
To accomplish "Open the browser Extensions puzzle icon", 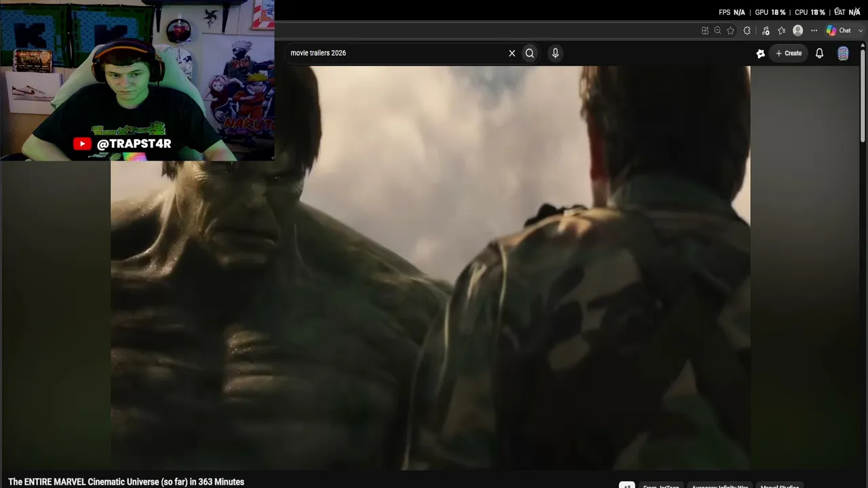I will (x=747, y=30).
